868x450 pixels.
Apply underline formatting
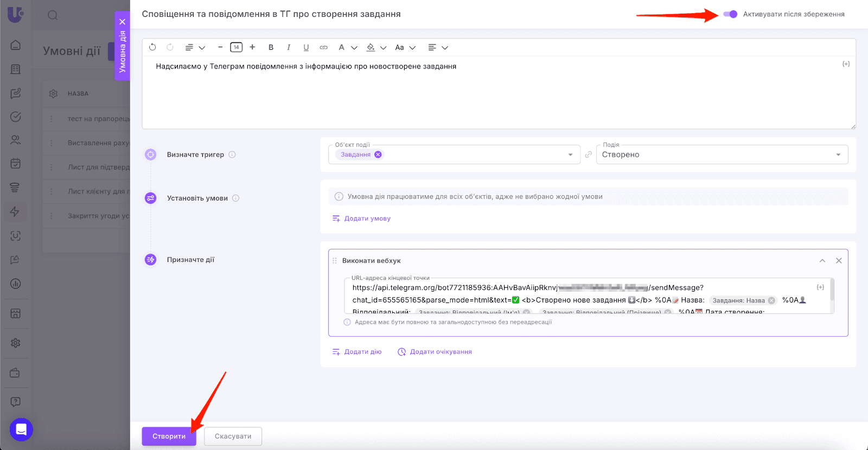[x=306, y=47]
